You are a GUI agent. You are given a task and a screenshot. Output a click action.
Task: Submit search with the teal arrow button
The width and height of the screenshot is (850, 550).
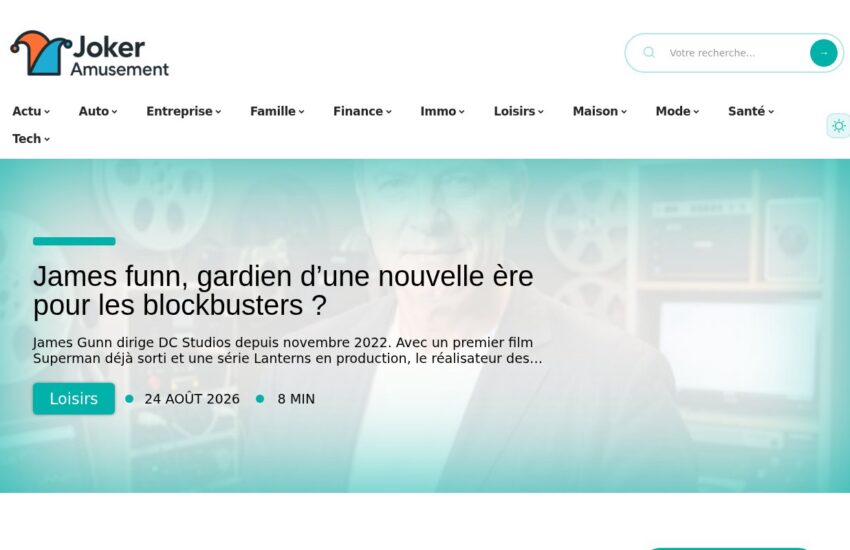click(823, 53)
